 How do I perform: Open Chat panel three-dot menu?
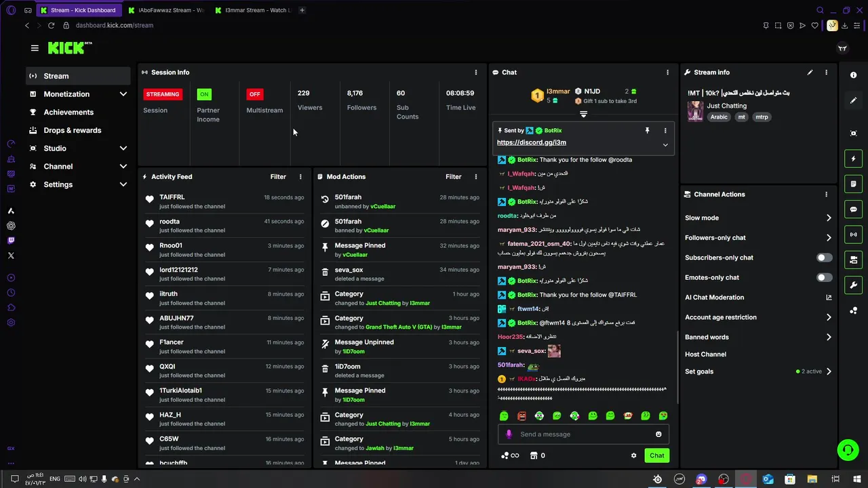click(x=667, y=73)
